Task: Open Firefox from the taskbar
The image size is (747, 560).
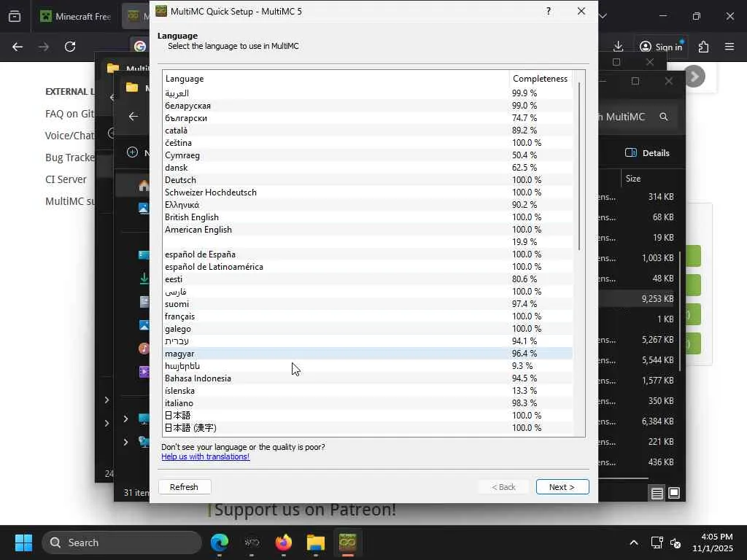Action: tap(284, 542)
